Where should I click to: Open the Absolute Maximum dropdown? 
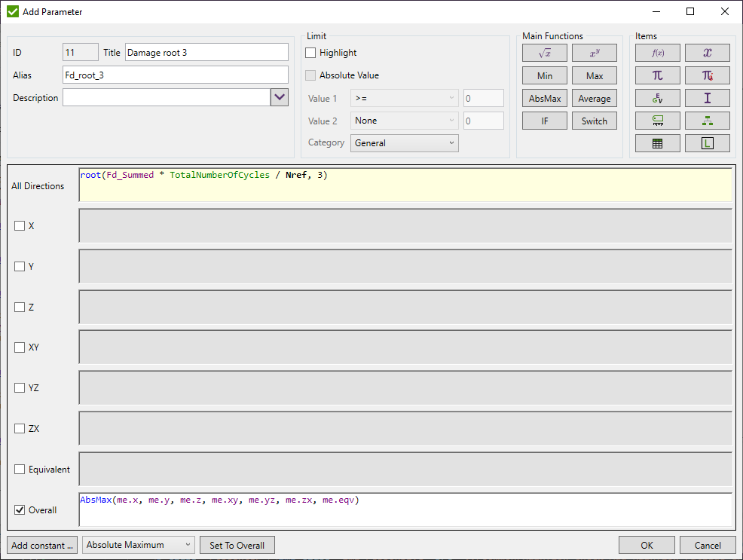(138, 545)
